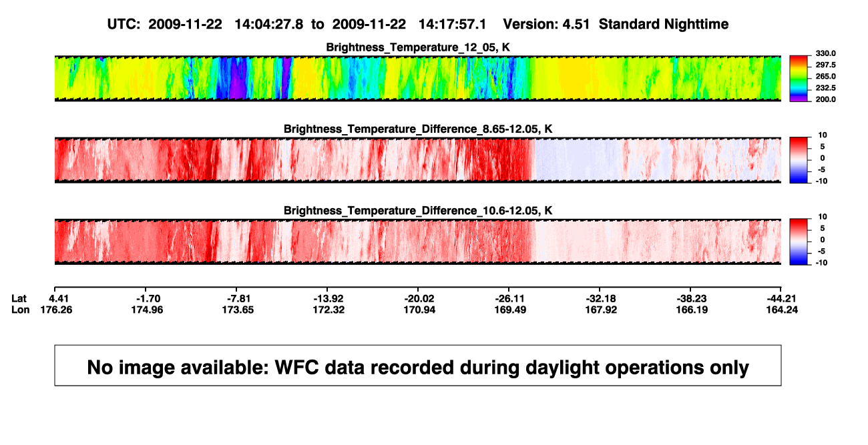Click latitude value -26.11

(511, 298)
